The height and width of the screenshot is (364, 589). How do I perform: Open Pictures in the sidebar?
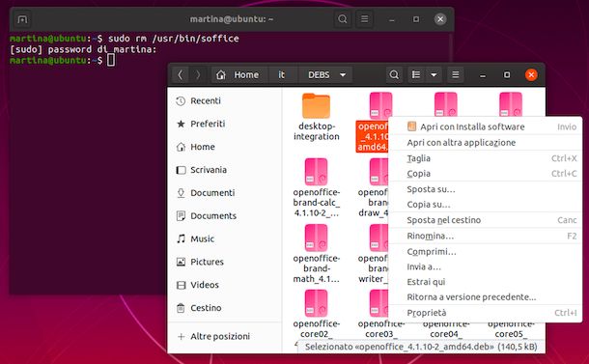tap(224, 262)
